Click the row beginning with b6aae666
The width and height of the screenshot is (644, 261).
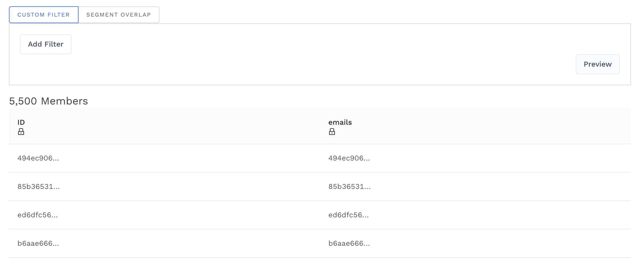[x=38, y=243]
